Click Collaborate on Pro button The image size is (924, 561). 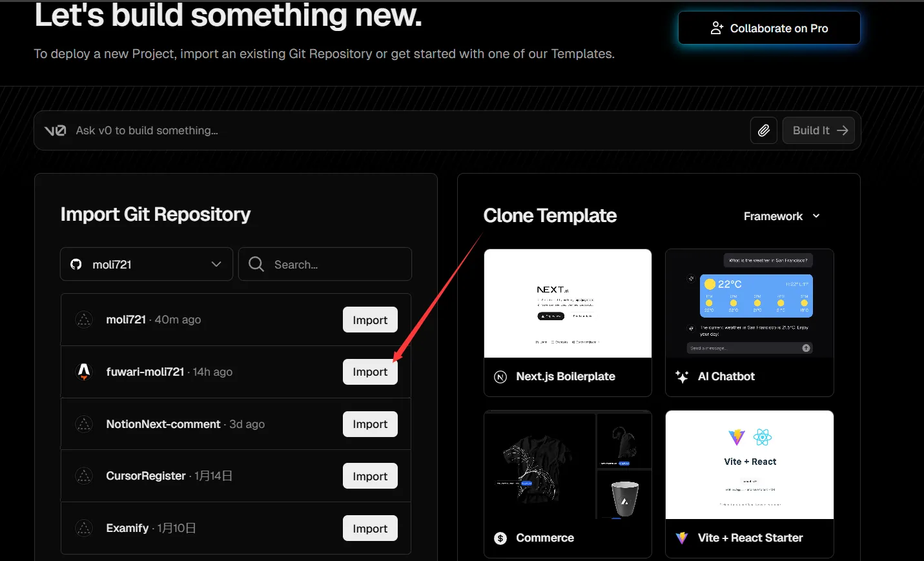pos(769,28)
